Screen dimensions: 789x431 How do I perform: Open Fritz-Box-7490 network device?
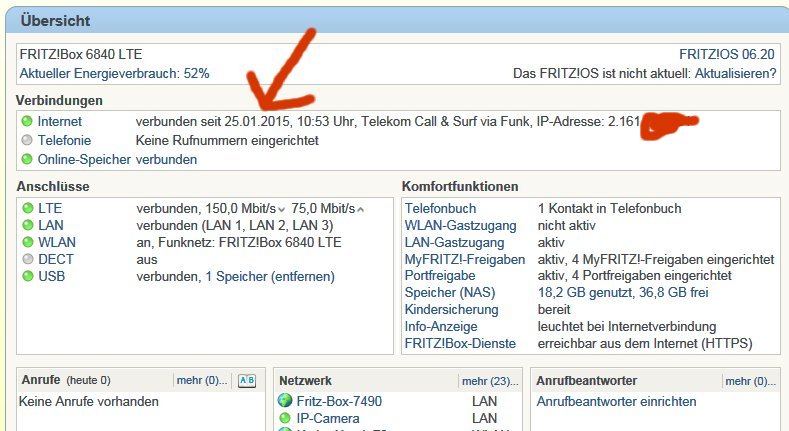coord(339,401)
